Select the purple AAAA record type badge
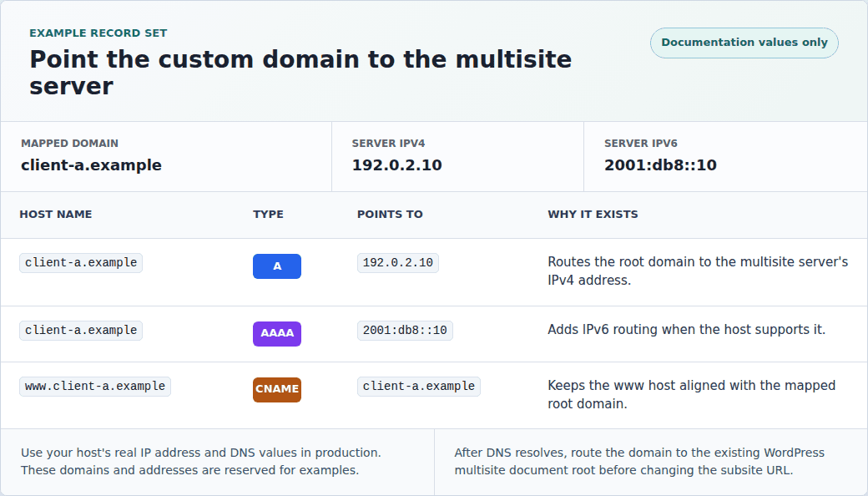The height and width of the screenshot is (496, 868). (277, 334)
